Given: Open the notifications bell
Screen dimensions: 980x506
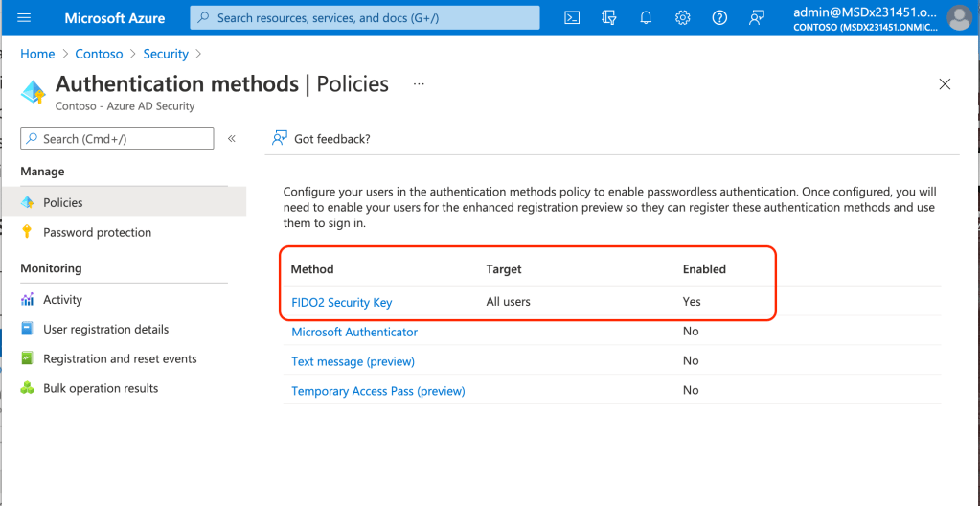Looking at the screenshot, I should pyautogui.click(x=646, y=17).
